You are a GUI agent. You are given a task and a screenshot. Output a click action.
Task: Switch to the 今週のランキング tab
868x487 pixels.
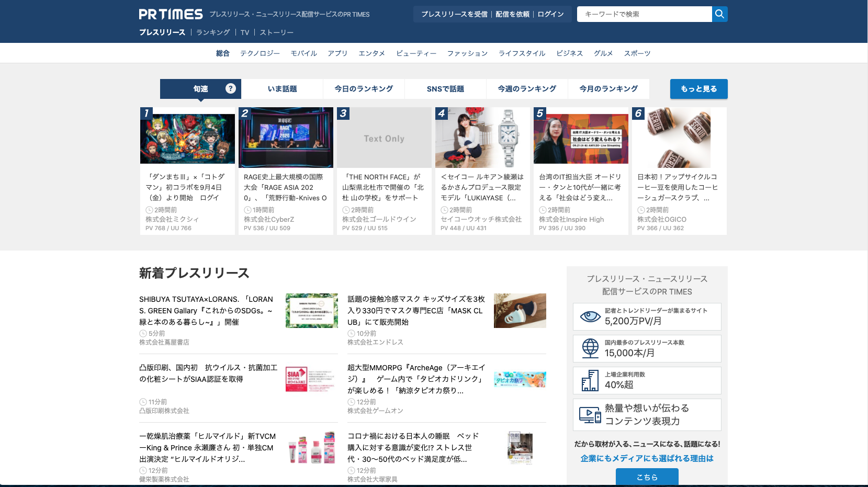[x=527, y=89]
